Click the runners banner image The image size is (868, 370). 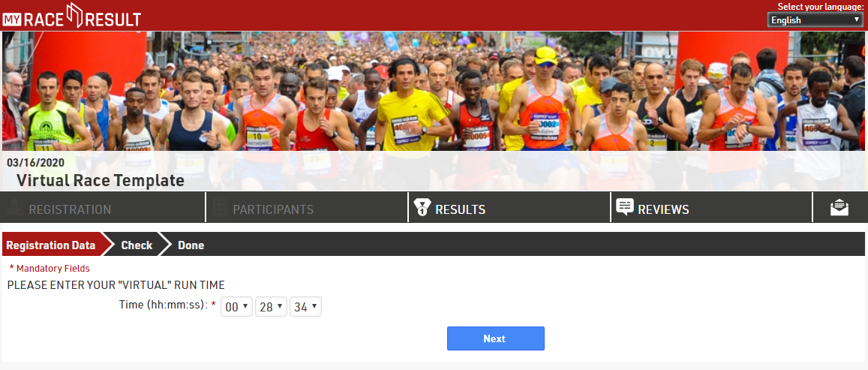click(x=434, y=92)
